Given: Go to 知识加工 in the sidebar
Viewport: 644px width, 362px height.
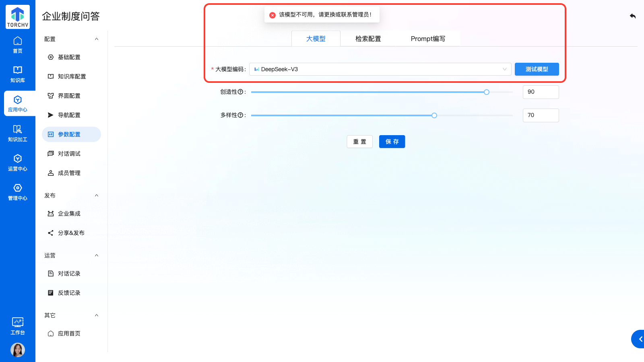Looking at the screenshot, I should point(18,134).
